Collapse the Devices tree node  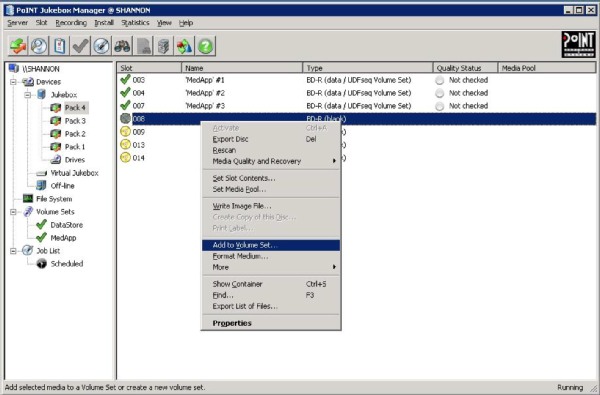13,82
